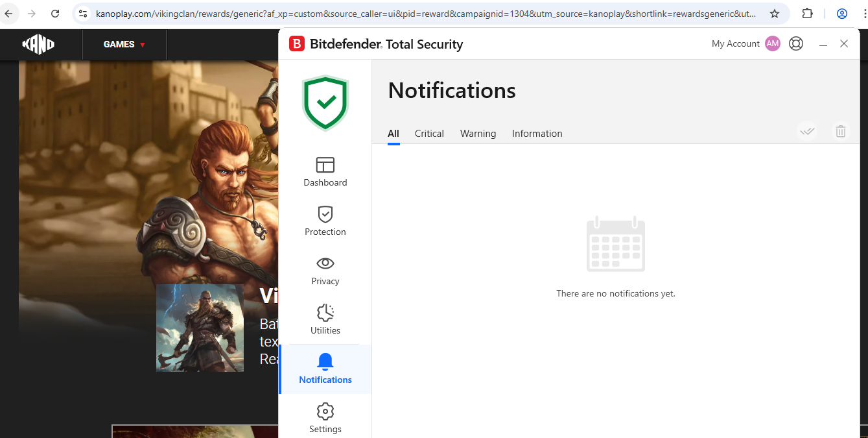Mark all notifications as read
Image resolution: width=868 pixels, height=438 pixels.
807,131
